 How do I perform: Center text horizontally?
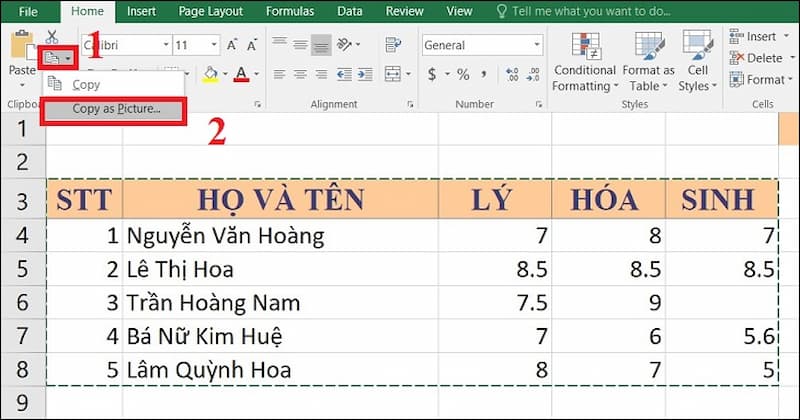[300, 75]
